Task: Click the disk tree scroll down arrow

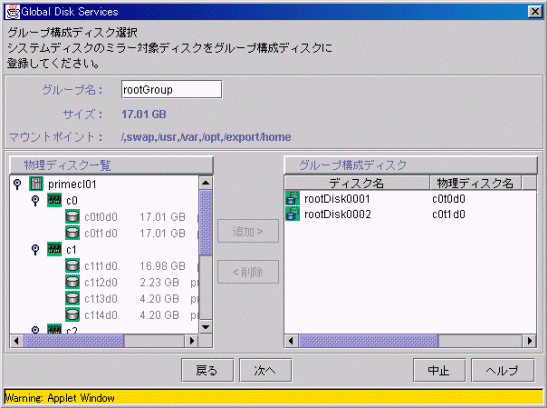Action: [x=205, y=327]
